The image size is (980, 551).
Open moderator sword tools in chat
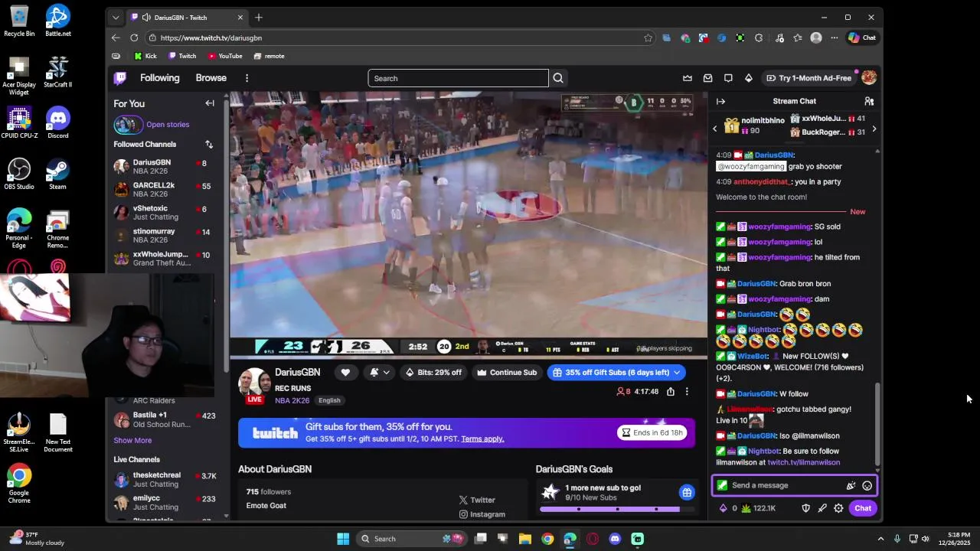822,508
